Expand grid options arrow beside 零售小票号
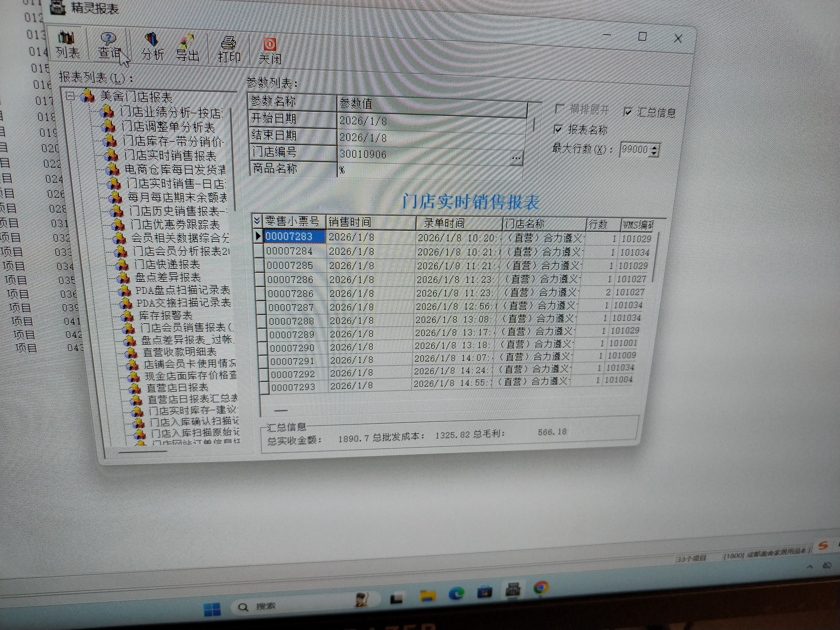 pos(257,220)
